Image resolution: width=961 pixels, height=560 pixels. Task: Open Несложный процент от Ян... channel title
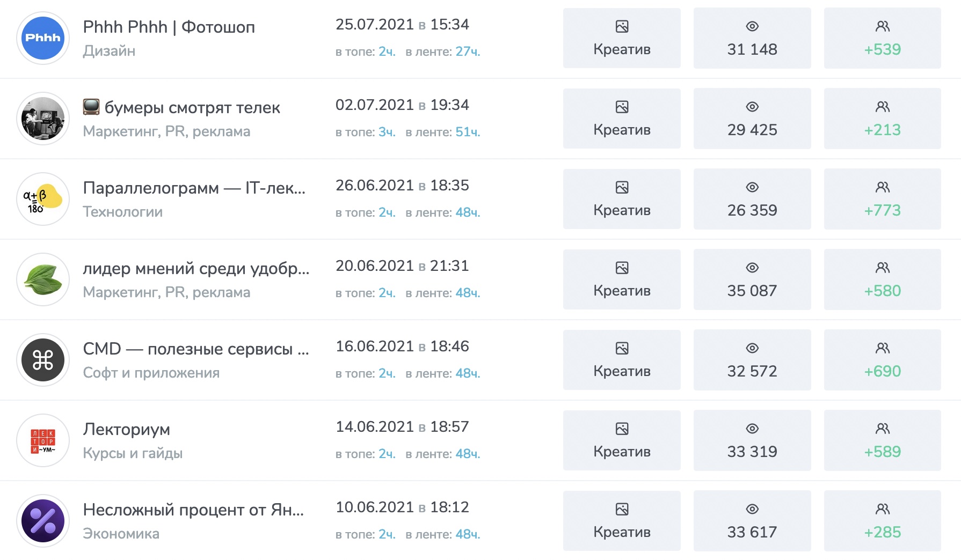point(194,510)
